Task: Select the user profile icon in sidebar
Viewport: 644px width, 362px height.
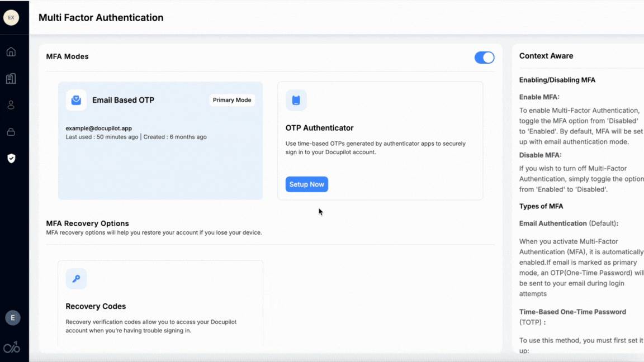Action: (x=11, y=105)
